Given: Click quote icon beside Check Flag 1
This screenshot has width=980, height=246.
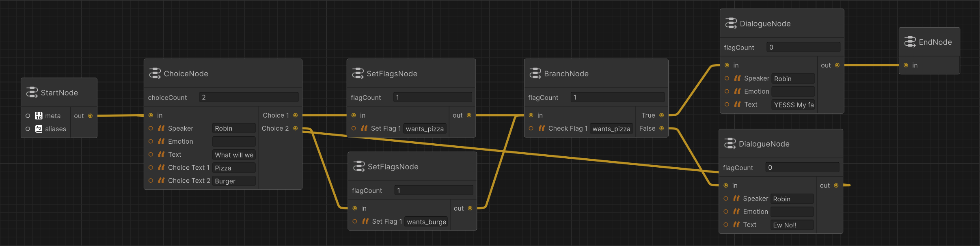Looking at the screenshot, I should tap(542, 128).
